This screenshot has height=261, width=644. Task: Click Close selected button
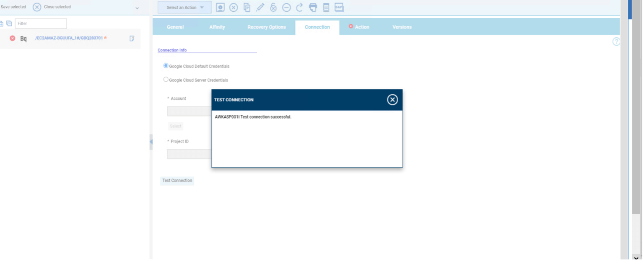(x=52, y=7)
